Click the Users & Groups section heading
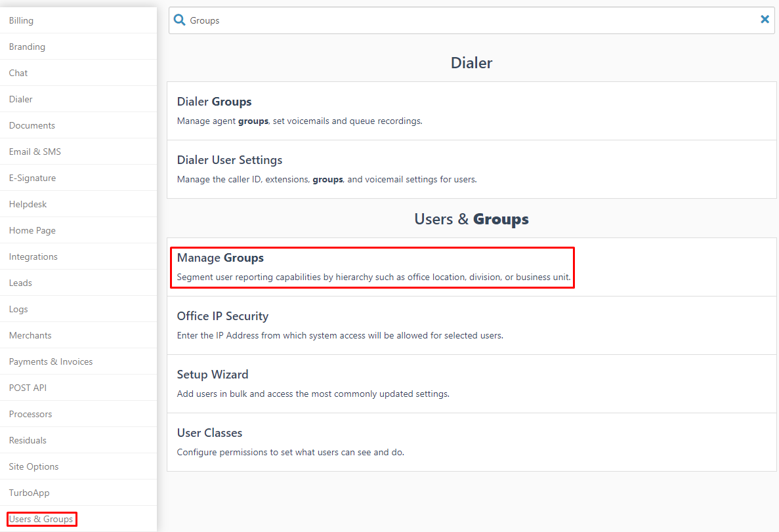 coord(471,219)
